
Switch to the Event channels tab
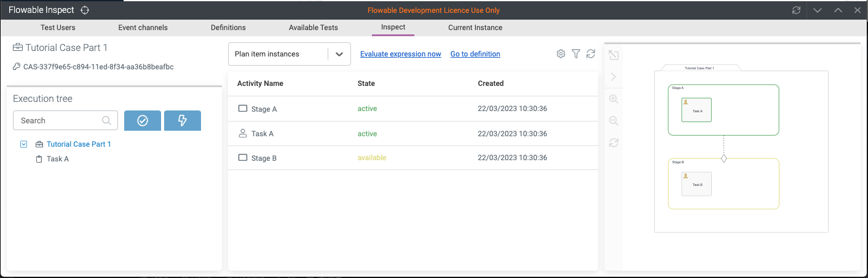click(143, 28)
